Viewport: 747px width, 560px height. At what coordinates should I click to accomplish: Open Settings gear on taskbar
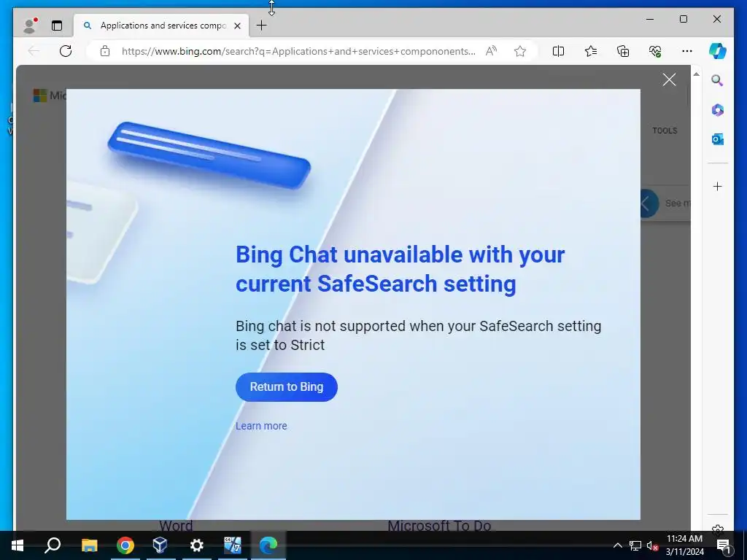(196, 545)
